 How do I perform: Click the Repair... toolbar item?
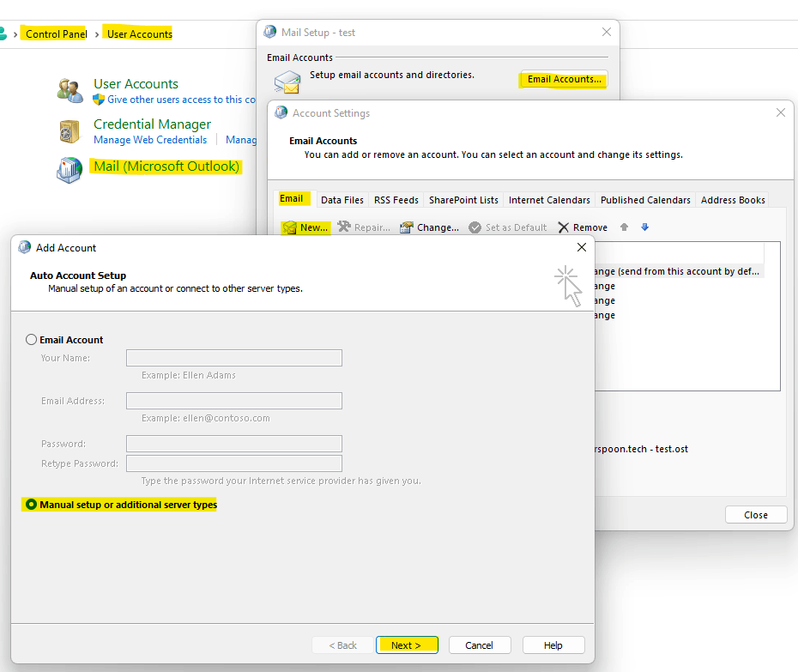364,227
